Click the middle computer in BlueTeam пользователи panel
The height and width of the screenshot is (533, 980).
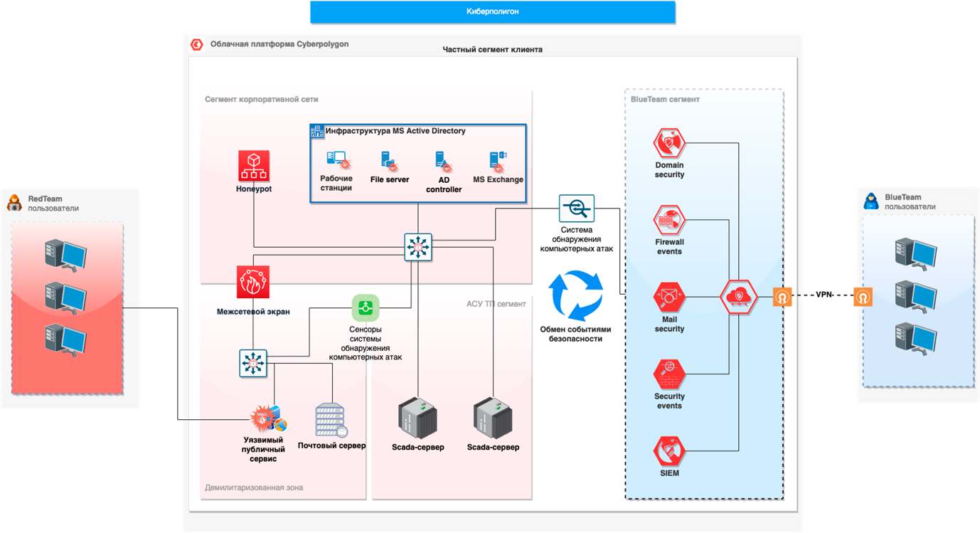916,297
